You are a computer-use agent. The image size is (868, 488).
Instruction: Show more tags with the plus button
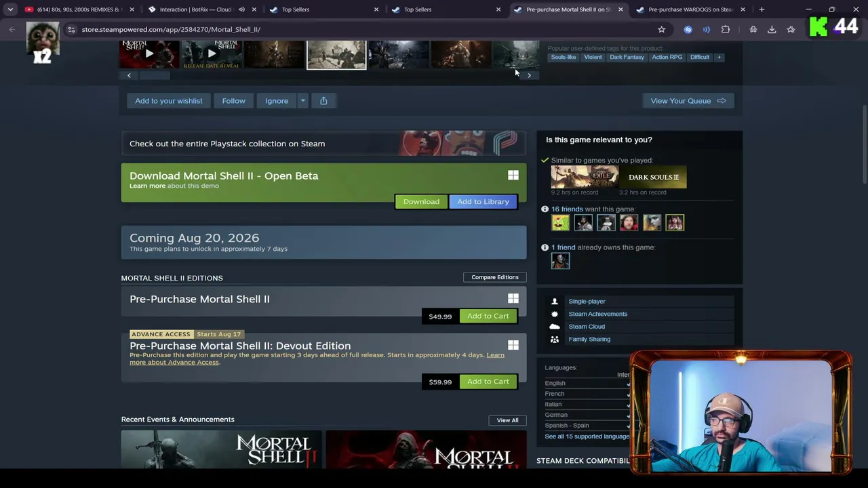719,57
